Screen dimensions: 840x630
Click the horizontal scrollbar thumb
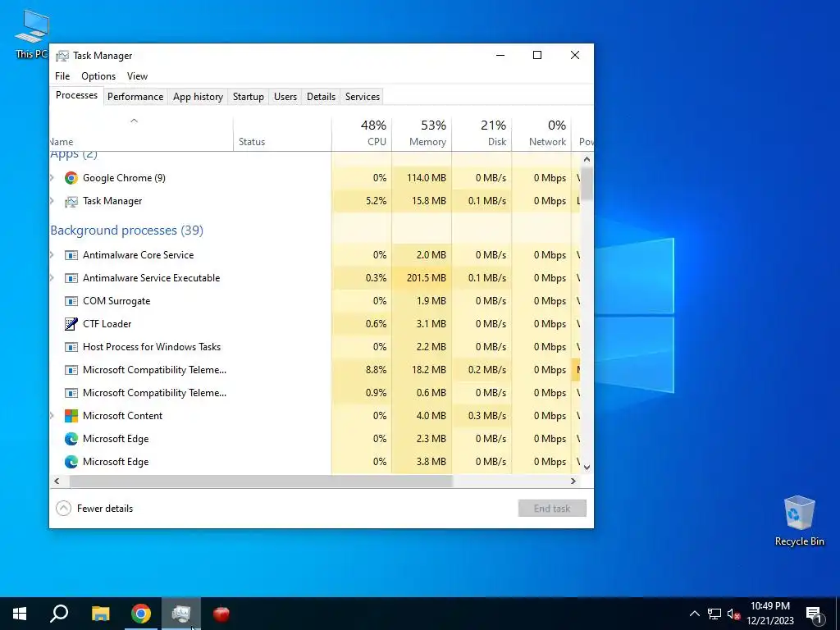[261, 481]
